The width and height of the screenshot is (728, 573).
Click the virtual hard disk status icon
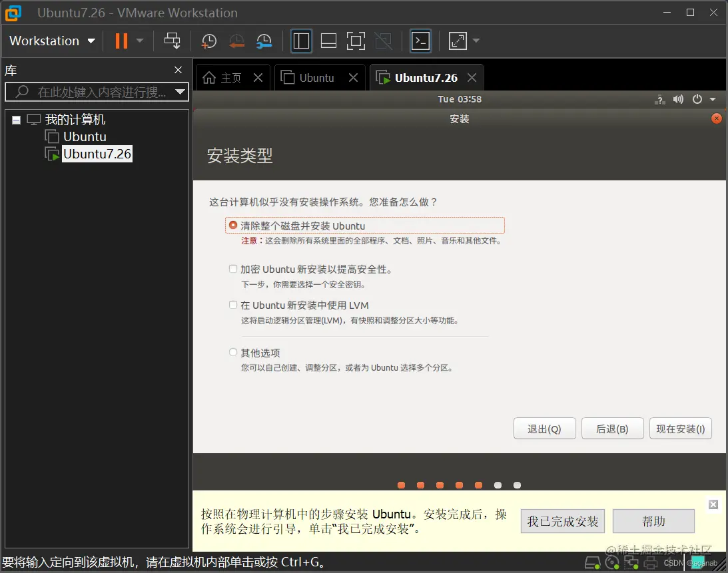592,562
